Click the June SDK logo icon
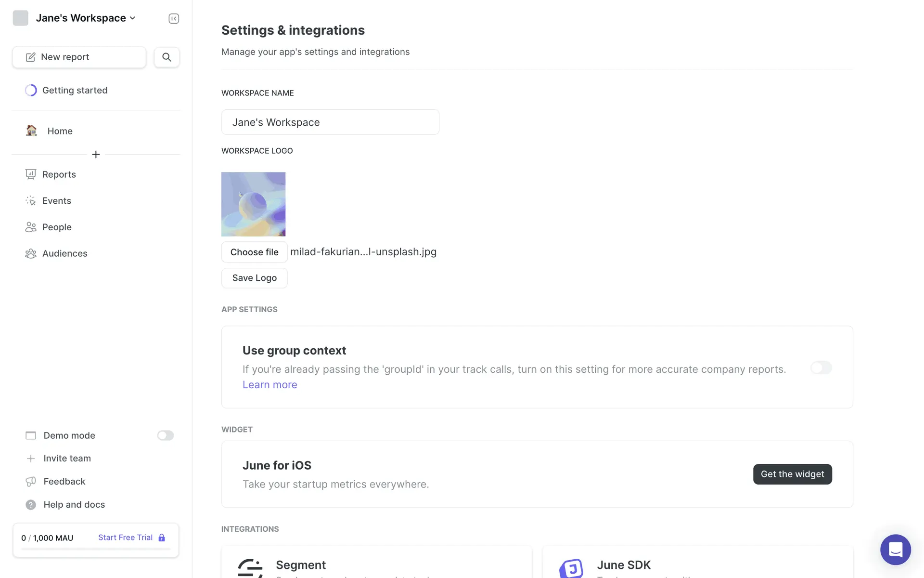 tap(572, 568)
